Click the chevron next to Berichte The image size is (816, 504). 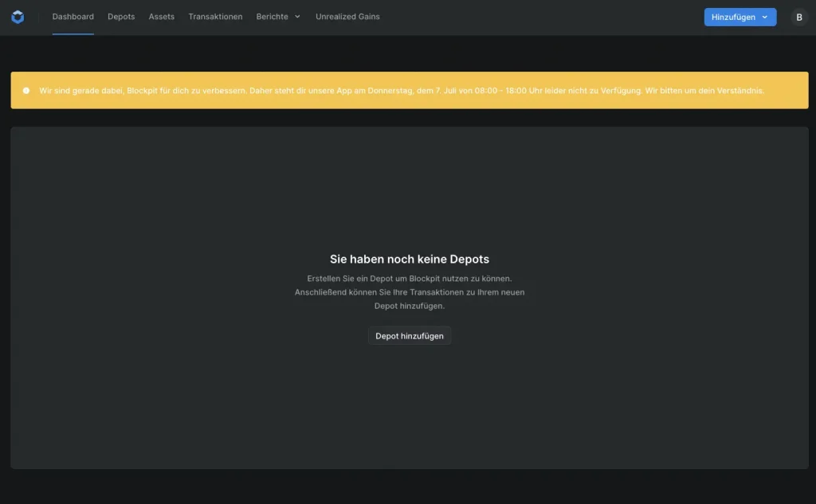click(297, 17)
